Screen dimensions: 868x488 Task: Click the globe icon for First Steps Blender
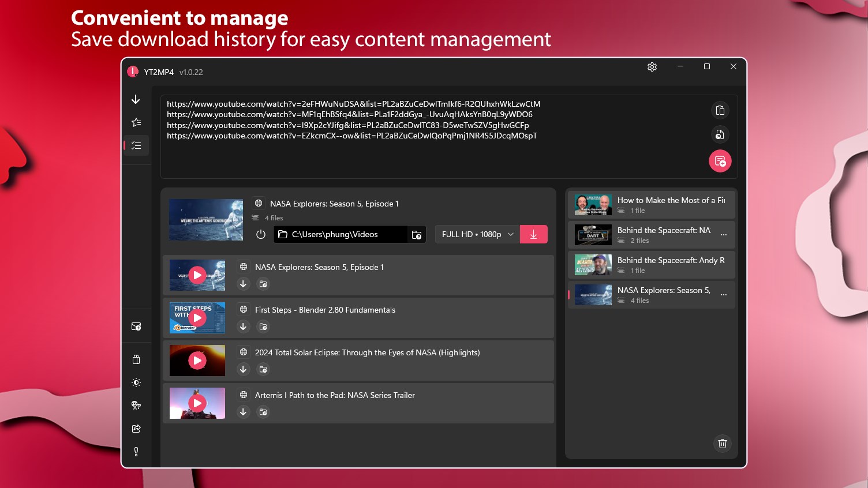coord(244,310)
